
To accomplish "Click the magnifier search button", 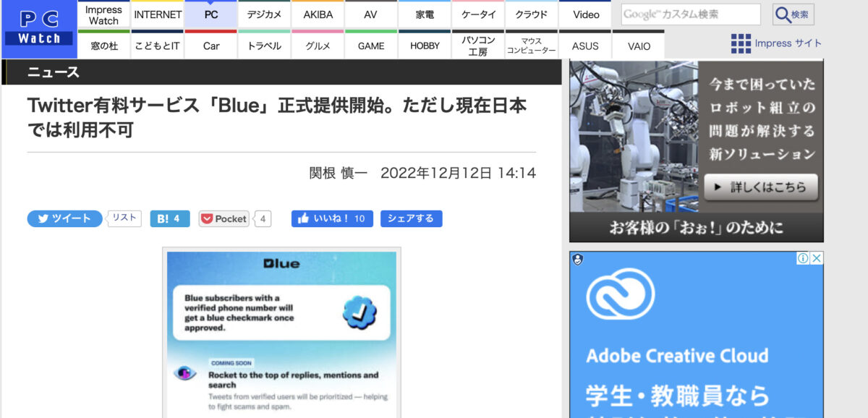I will tap(793, 14).
